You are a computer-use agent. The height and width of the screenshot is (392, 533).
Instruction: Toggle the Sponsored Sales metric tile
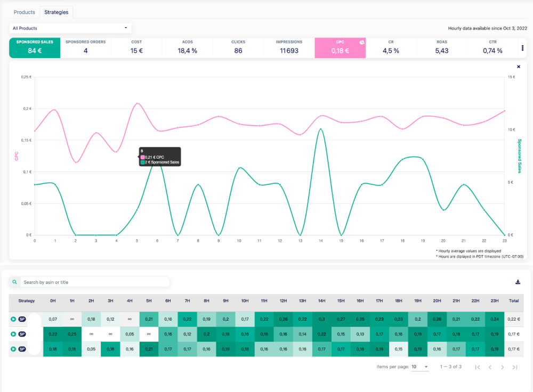35,48
